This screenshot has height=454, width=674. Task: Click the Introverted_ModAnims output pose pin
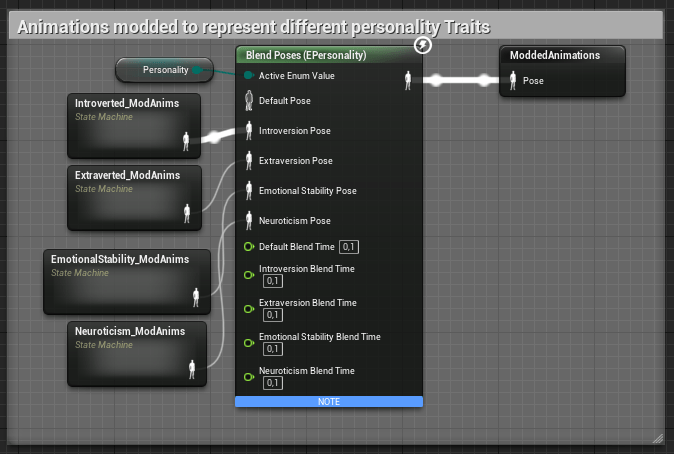pyautogui.click(x=186, y=141)
